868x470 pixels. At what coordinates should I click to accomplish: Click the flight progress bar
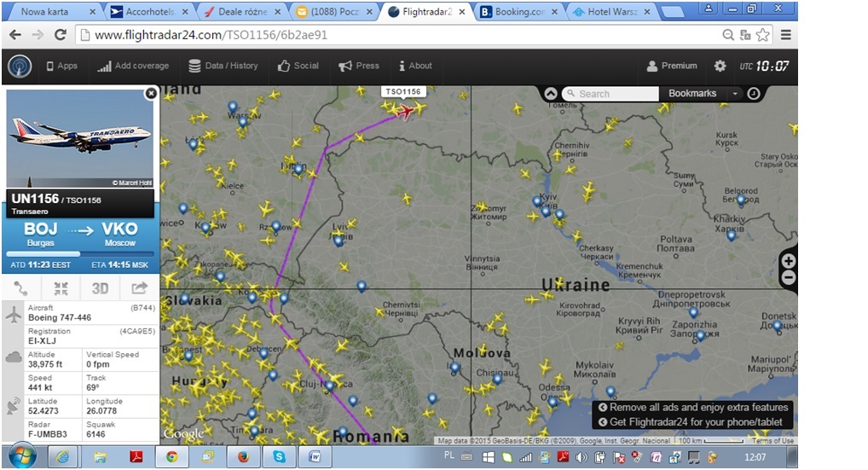[79, 253]
